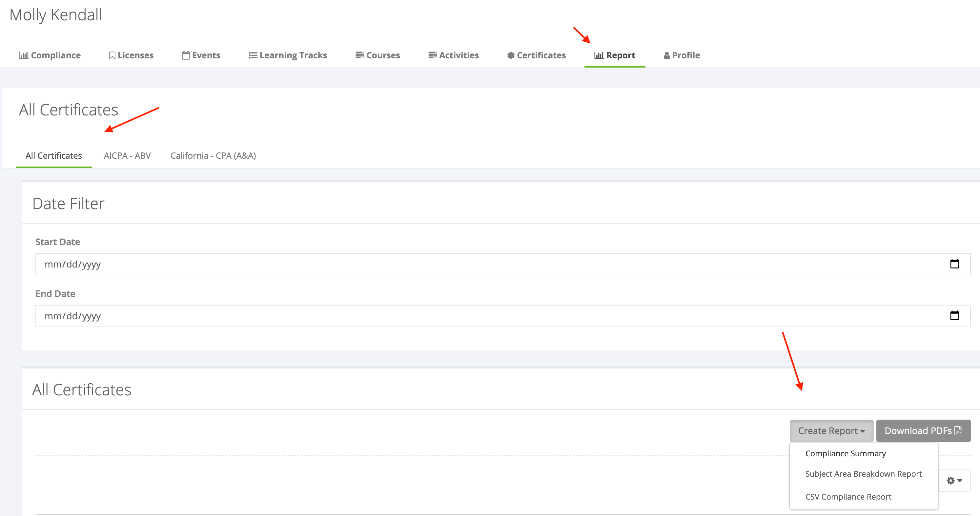Toggle the Create Report dropdown
Viewport: 980px width, 516px height.
(x=831, y=431)
